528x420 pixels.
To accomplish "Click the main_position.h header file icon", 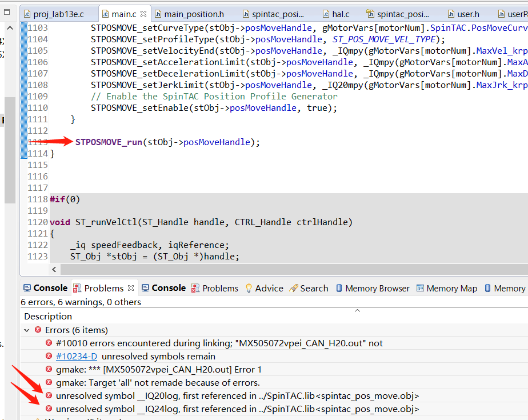I will (158, 14).
